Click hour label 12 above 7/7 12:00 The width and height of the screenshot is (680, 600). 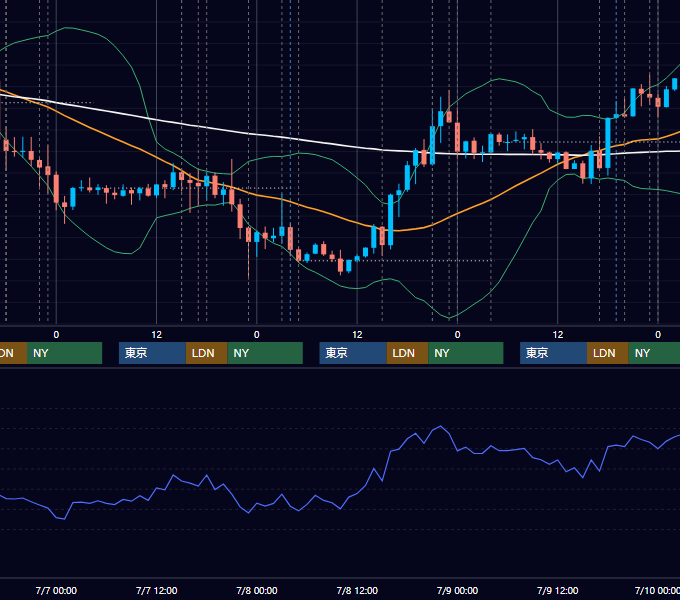157,335
